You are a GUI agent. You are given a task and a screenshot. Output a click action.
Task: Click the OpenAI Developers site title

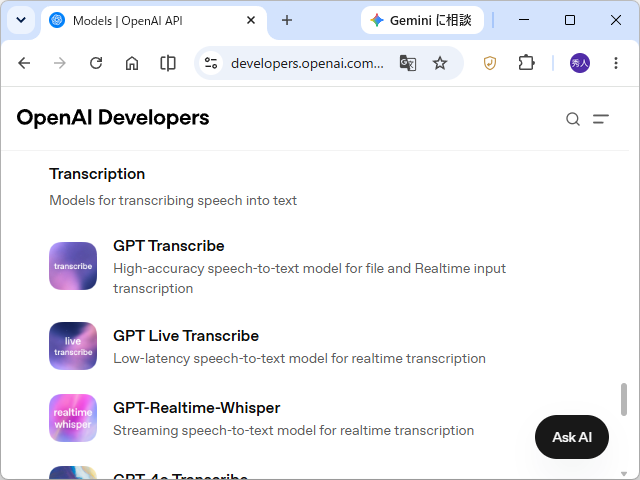click(x=113, y=118)
